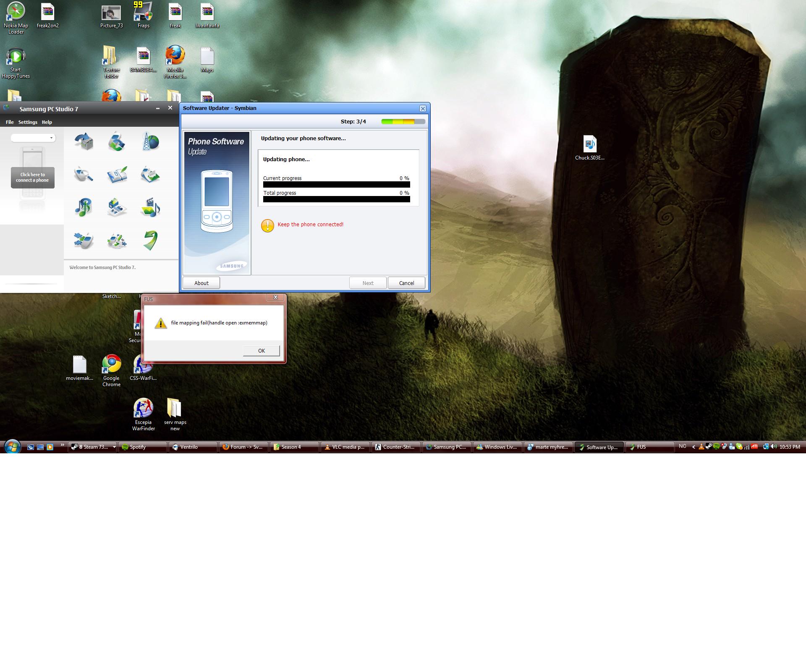Cancel the phone software update

(x=406, y=283)
